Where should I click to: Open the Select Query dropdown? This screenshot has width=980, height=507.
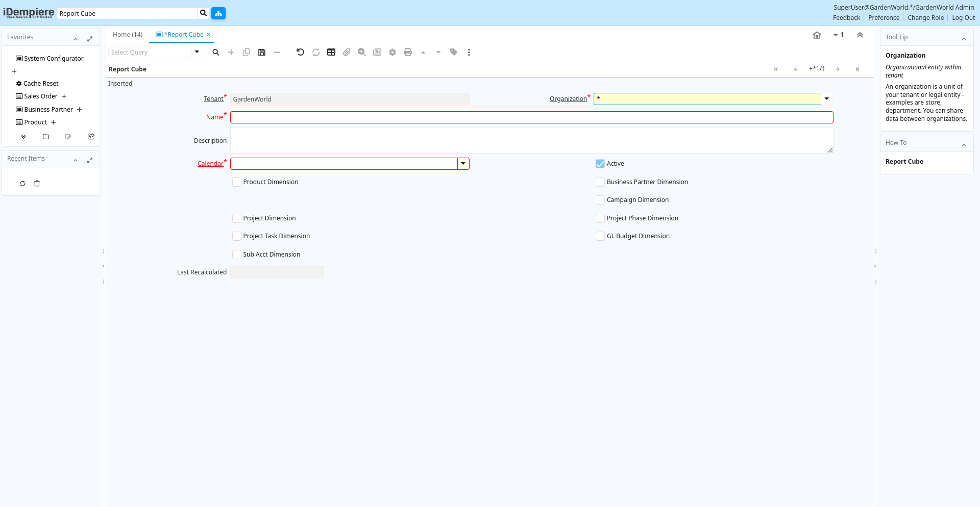click(x=197, y=52)
